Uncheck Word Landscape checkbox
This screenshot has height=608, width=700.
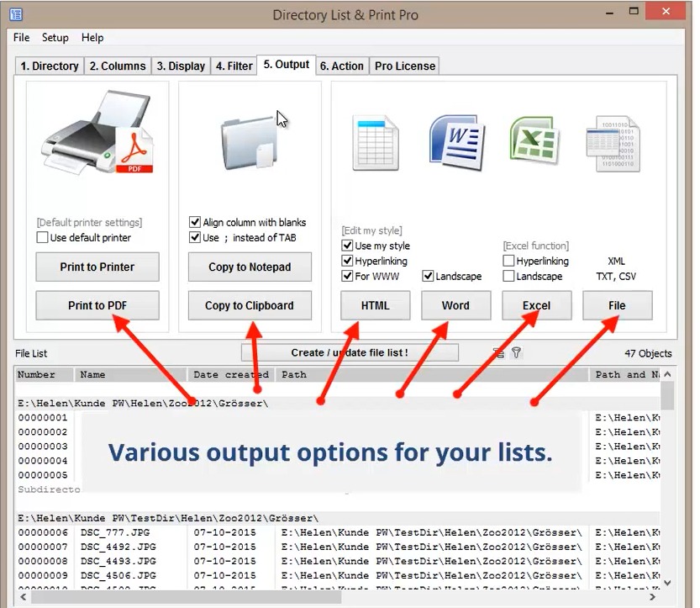point(428,276)
